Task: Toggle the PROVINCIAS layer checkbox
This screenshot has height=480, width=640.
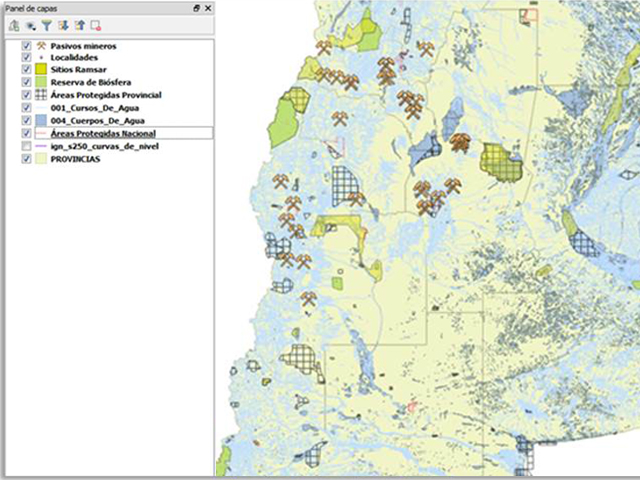Action: 27,159
